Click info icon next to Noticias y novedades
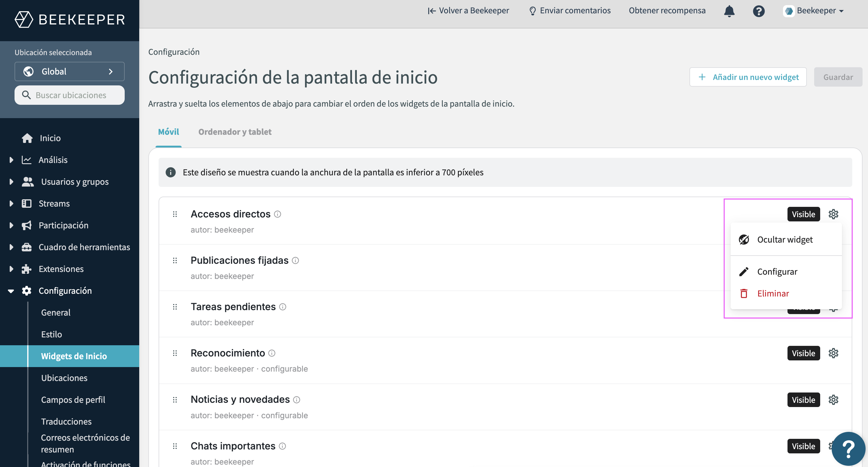This screenshot has width=868, height=467. (x=297, y=399)
